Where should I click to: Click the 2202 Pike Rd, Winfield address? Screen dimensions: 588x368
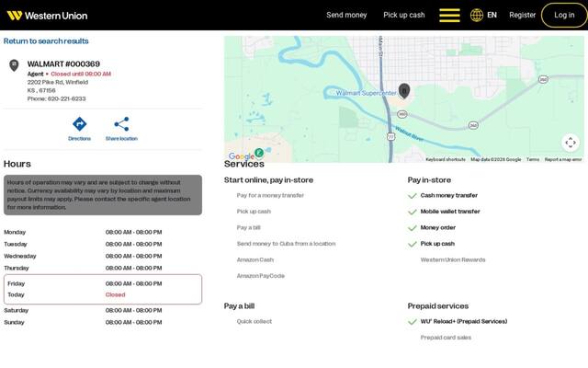[58, 82]
